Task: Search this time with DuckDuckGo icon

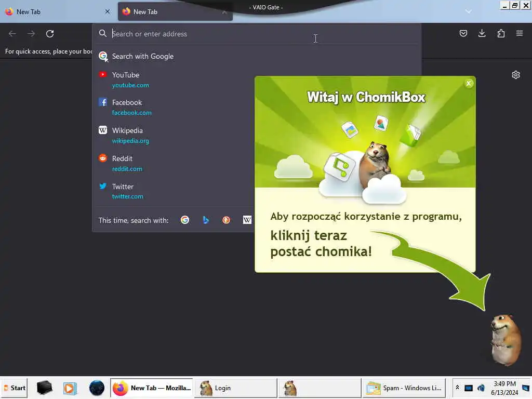Action: pyautogui.click(x=227, y=220)
